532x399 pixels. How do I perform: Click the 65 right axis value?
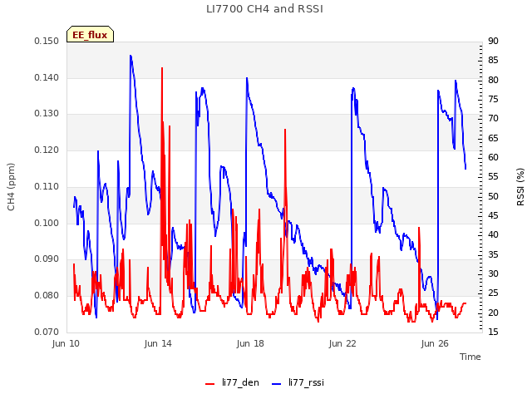click(x=493, y=139)
